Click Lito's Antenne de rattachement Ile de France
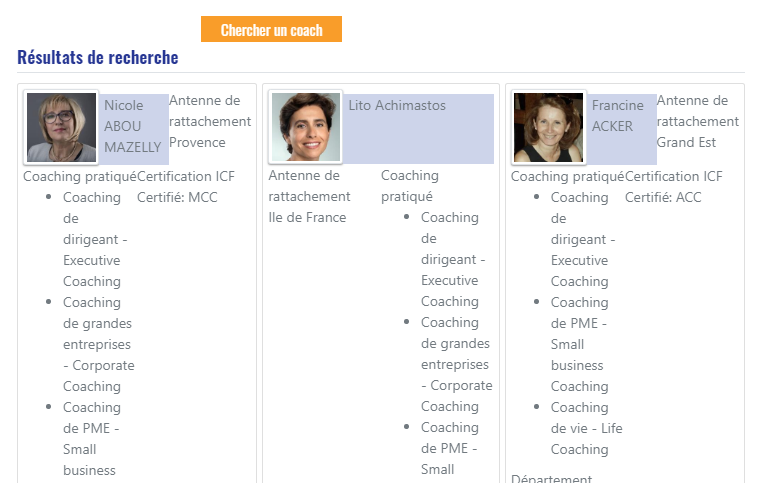Screen dimensions: 760x483 (x=309, y=196)
